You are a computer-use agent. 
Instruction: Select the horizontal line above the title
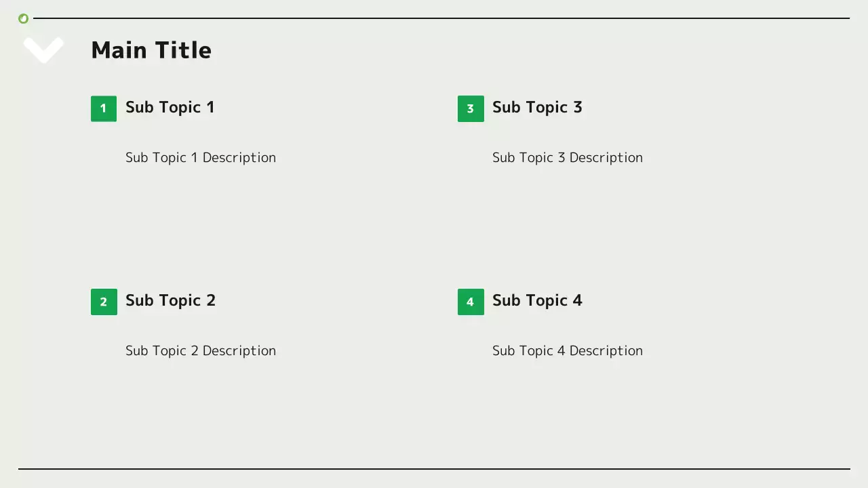441,18
